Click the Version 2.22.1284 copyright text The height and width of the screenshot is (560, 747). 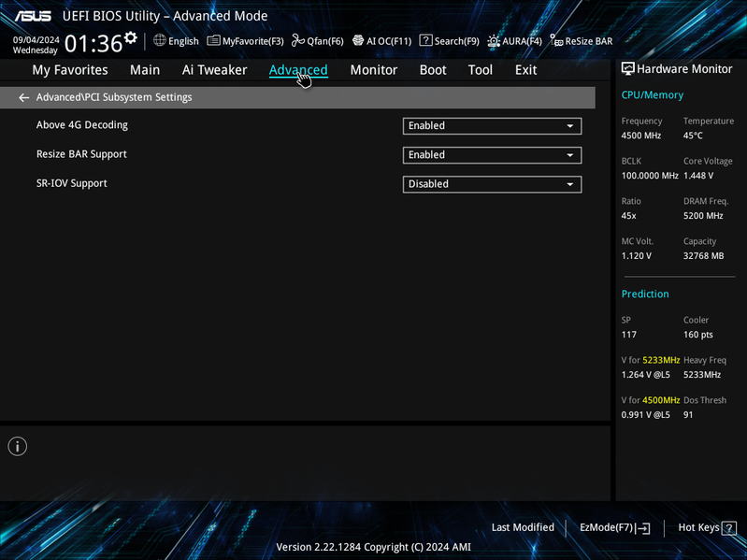pos(374,547)
